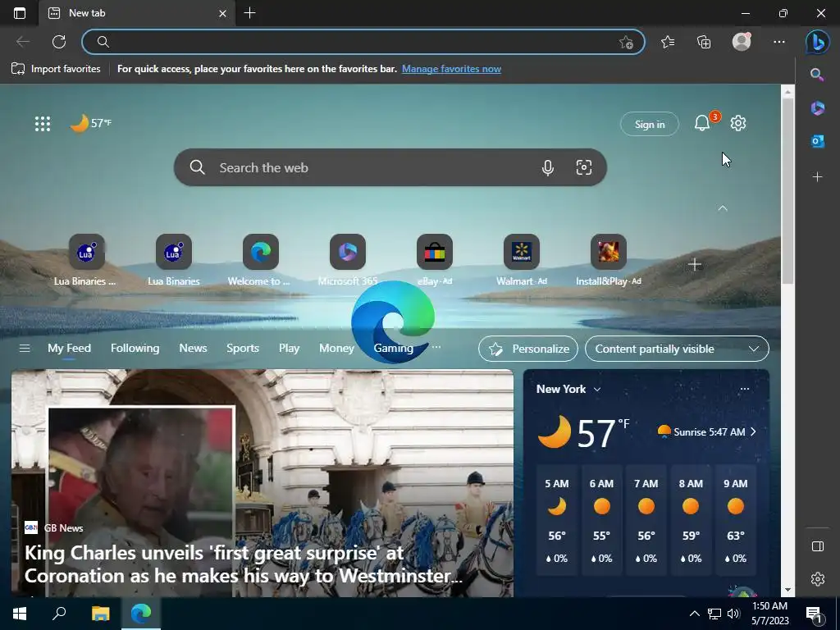Open the network status tray icon
840x630 pixels.
(714, 614)
